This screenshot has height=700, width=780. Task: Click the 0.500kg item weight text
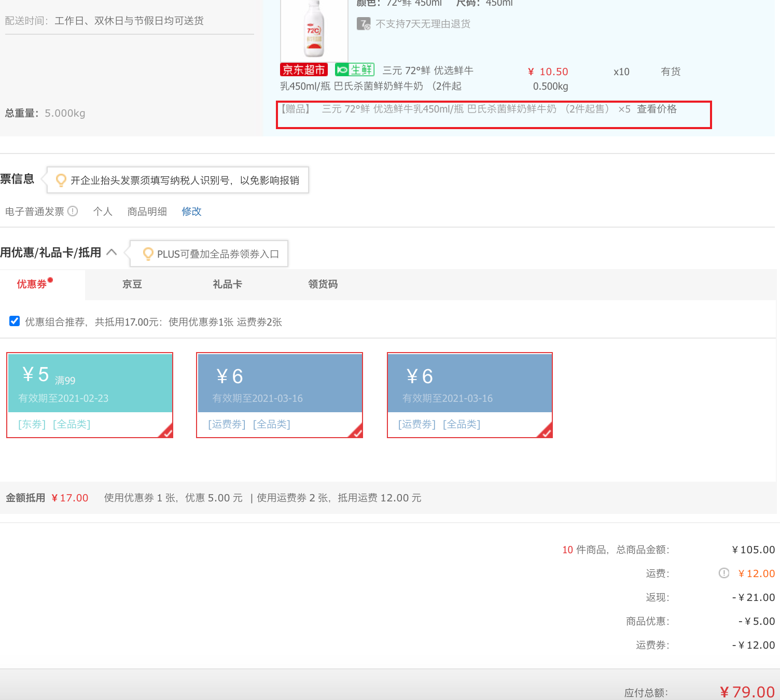[551, 86]
